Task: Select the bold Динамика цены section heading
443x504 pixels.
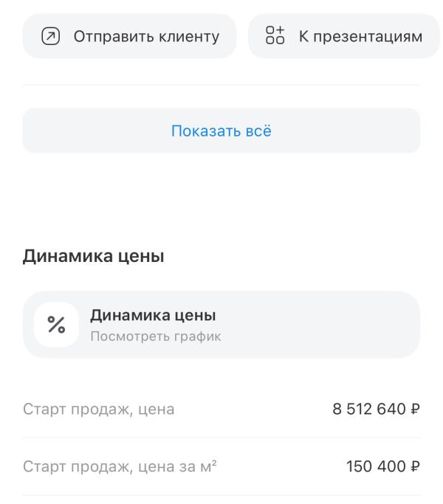Action: point(93,256)
